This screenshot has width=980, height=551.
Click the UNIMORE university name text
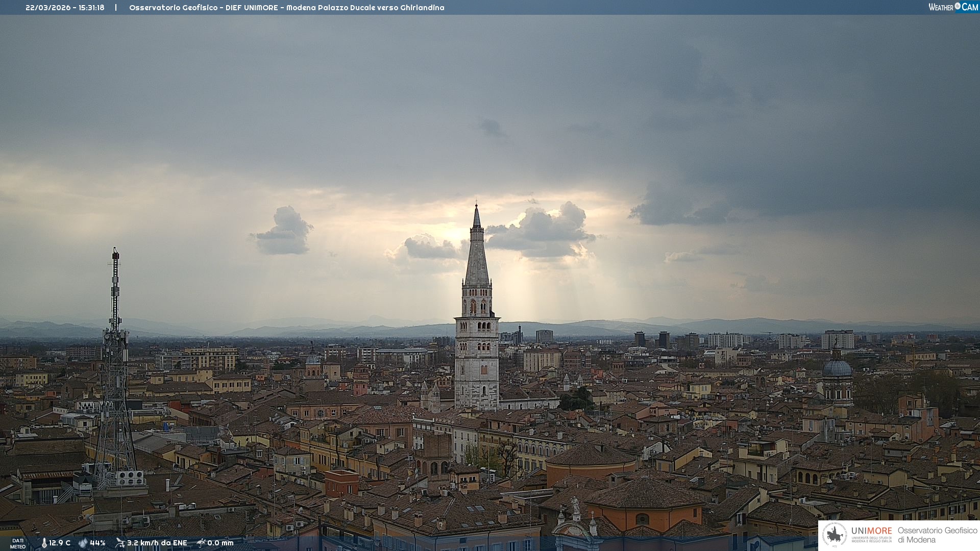pyautogui.click(x=871, y=531)
